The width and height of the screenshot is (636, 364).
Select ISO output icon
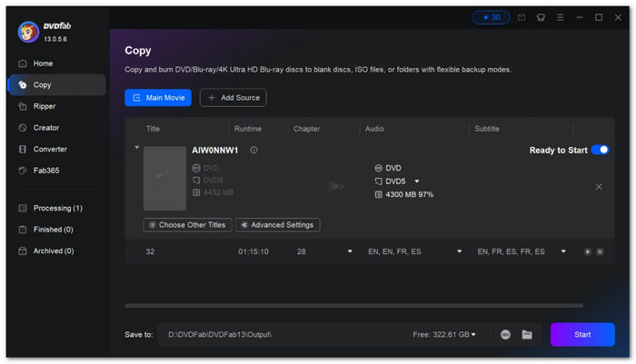pyautogui.click(x=505, y=334)
